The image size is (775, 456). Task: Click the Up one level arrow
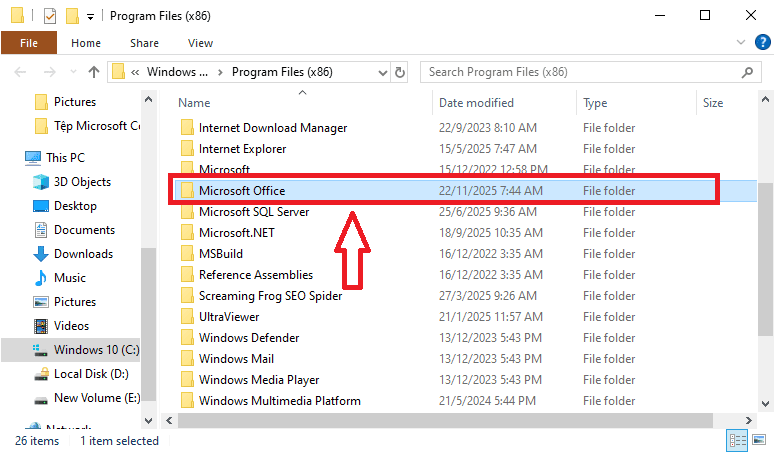pyautogui.click(x=94, y=72)
